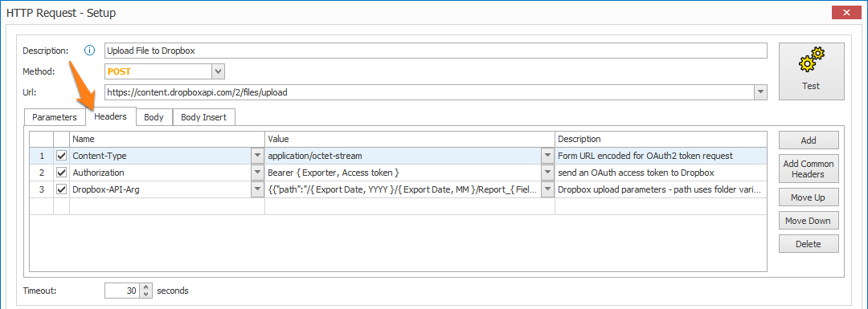The height and width of the screenshot is (309, 868).
Task: Select the Headers tab
Action: pos(111,116)
